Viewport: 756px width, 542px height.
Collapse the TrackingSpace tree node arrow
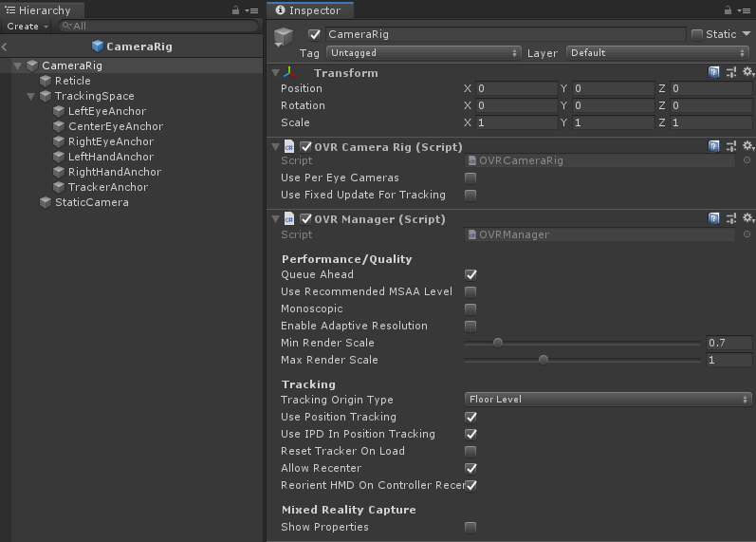31,96
